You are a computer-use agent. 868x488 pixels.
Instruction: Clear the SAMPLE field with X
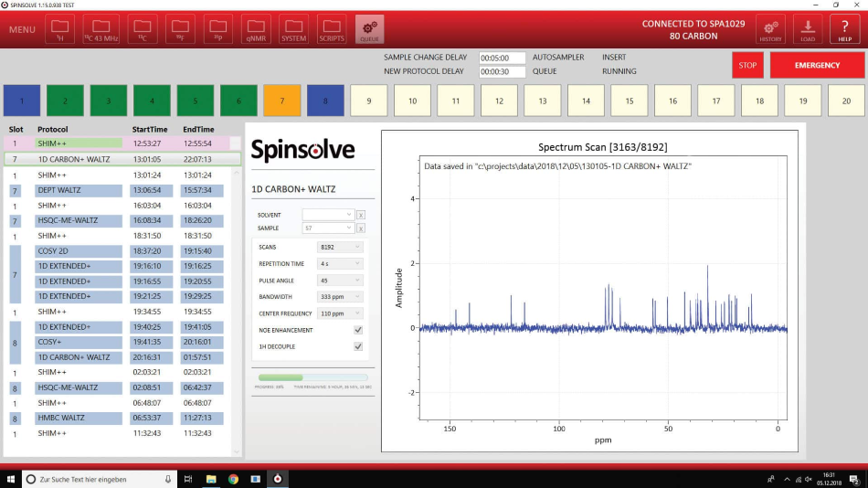pos(360,228)
